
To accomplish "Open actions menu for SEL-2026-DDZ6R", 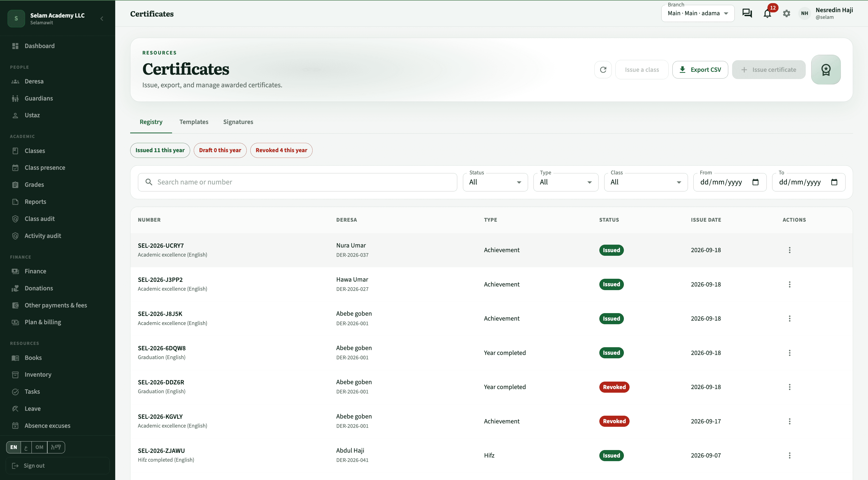I will (789, 387).
